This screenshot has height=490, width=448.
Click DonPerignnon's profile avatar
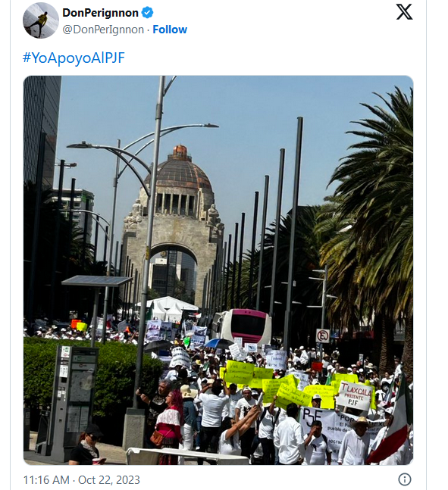pyautogui.click(x=41, y=20)
